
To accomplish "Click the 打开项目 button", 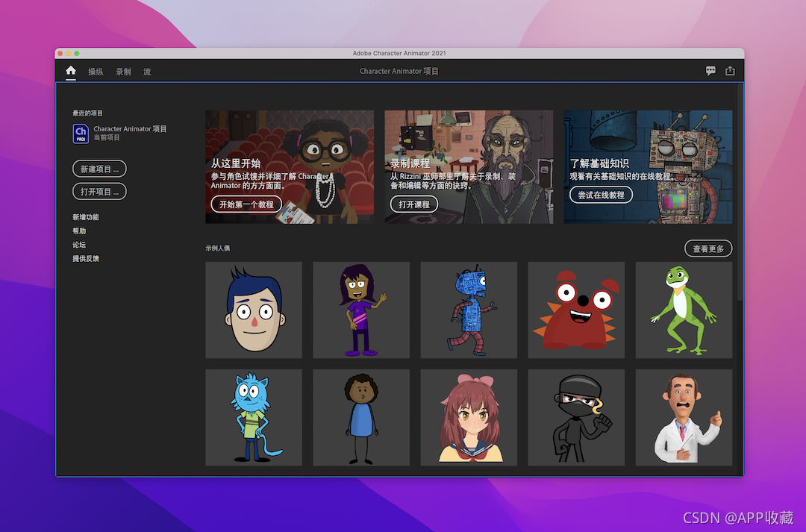I will [99, 191].
